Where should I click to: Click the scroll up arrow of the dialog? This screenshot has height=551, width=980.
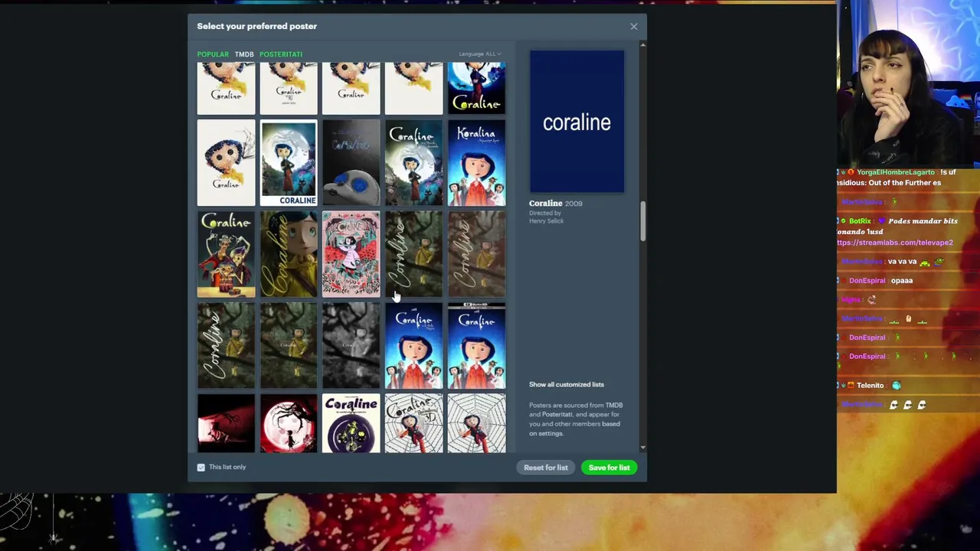point(643,45)
